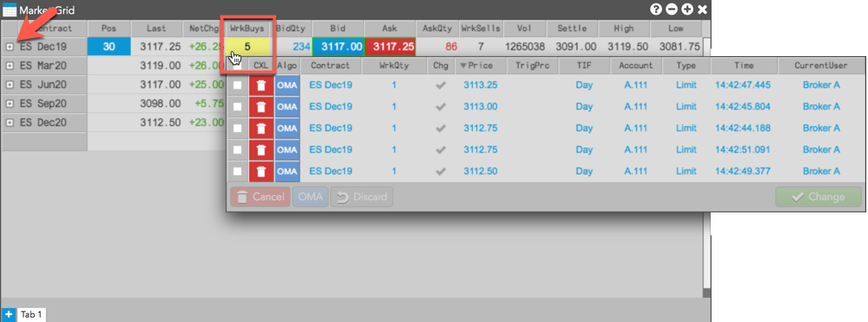Expand the ES Mar20 contract row
Screen dimensions: 868x322
(x=10, y=66)
